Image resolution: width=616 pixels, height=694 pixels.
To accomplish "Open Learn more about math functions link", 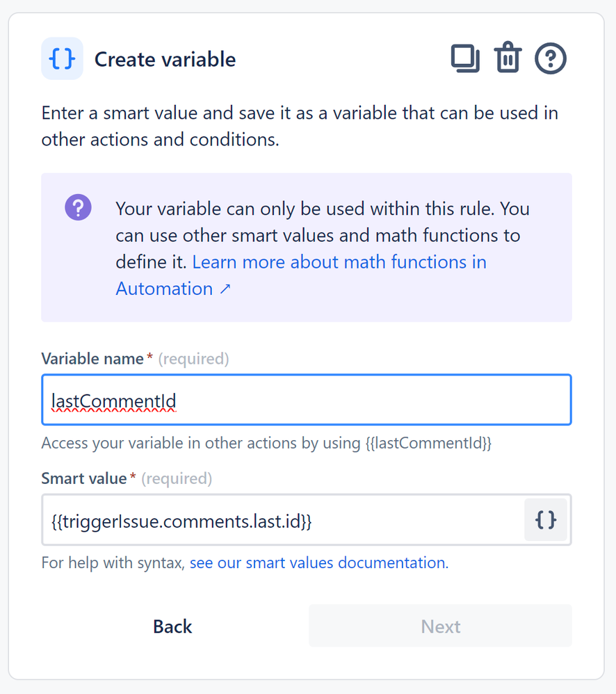I will click(x=301, y=275).
